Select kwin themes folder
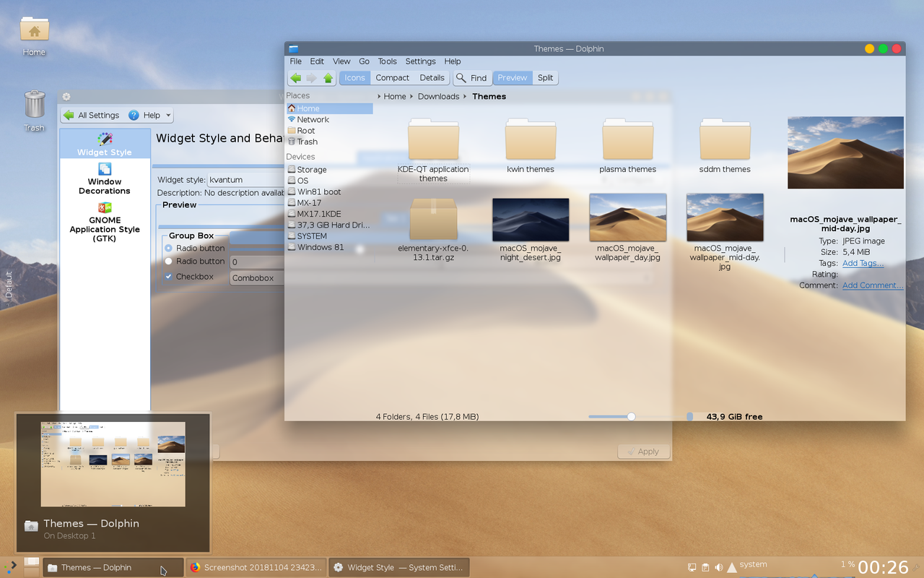This screenshot has width=924, height=578. coord(531,146)
